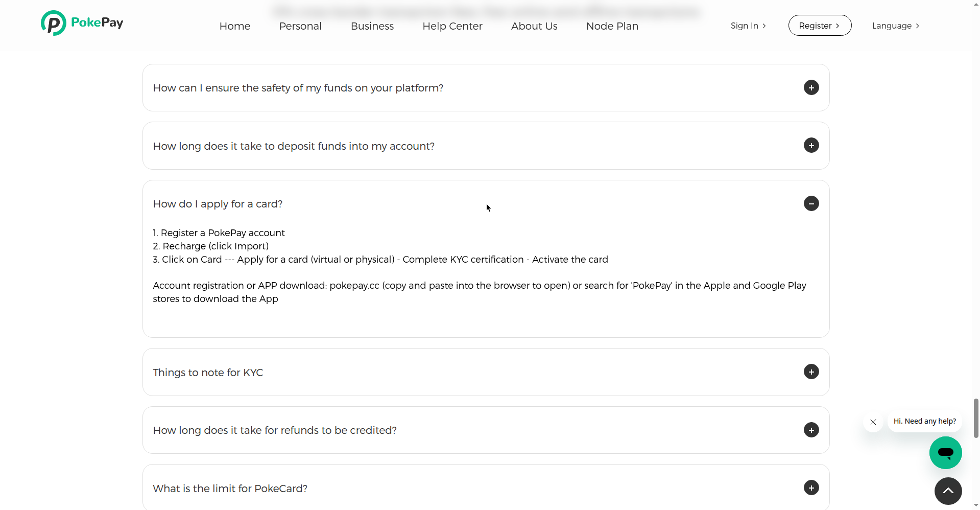
Task: Expand the PokeCard limit question plus icon
Action: 811,488
